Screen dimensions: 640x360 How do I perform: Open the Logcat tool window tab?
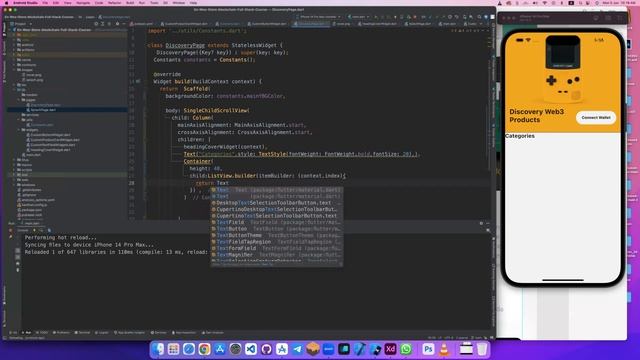[x=102, y=333]
